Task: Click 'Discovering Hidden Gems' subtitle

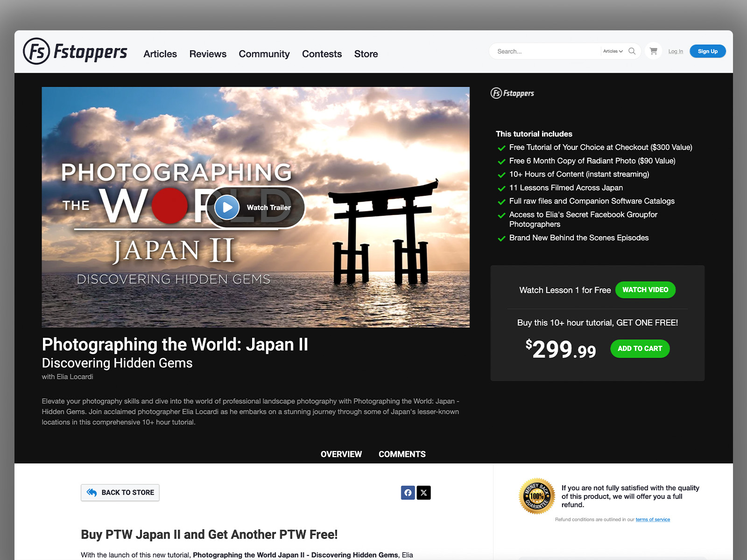Action: pyautogui.click(x=117, y=363)
